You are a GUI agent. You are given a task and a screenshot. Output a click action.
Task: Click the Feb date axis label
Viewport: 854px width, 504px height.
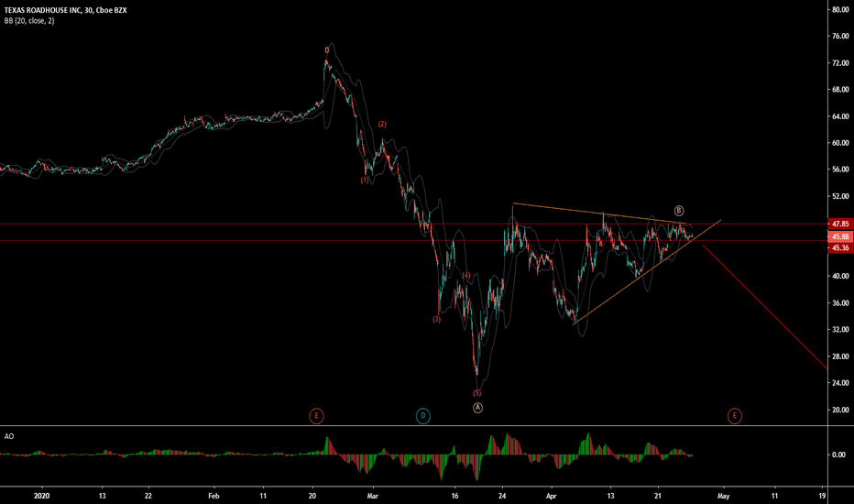[213, 496]
